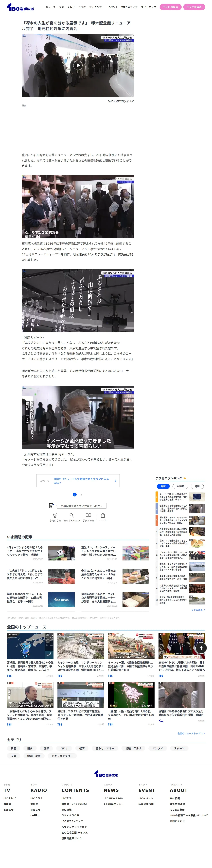This screenshot has width=212, height=868.
Task: Click the IBC岩手放送 header logo
Action: tap(20, 7)
